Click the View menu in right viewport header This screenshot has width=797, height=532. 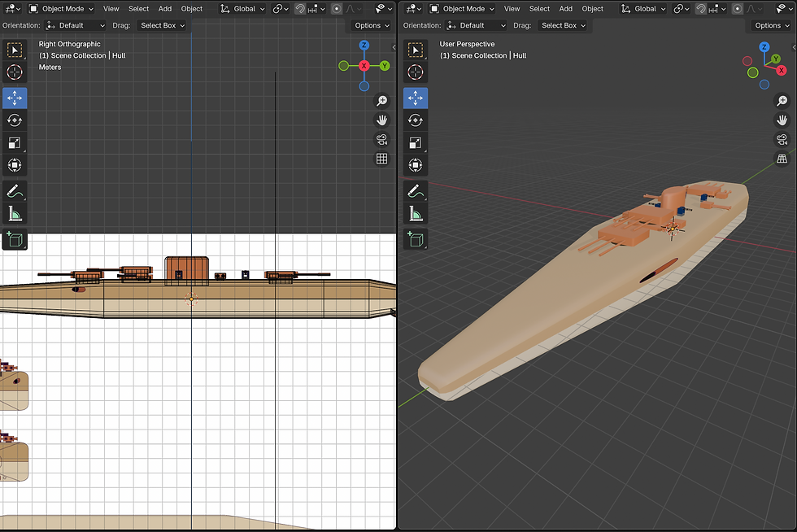click(x=512, y=9)
